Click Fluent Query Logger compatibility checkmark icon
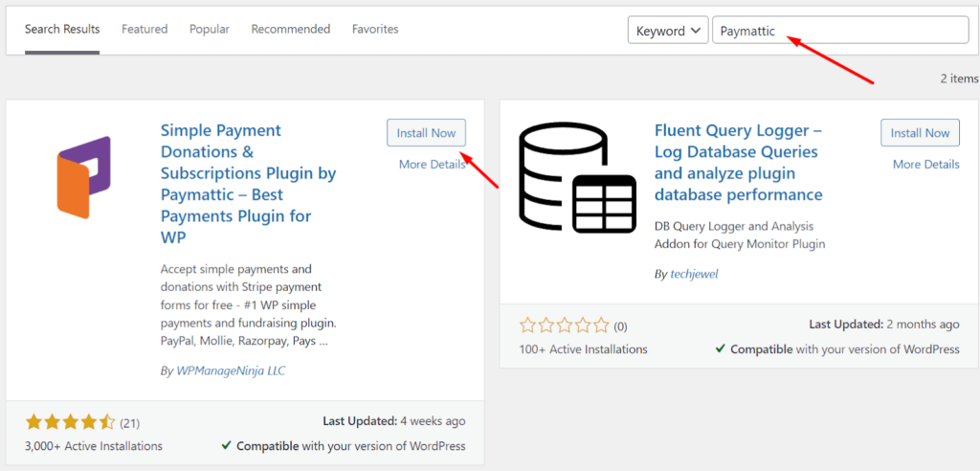Viewport: 980px width, 471px height. (x=722, y=349)
